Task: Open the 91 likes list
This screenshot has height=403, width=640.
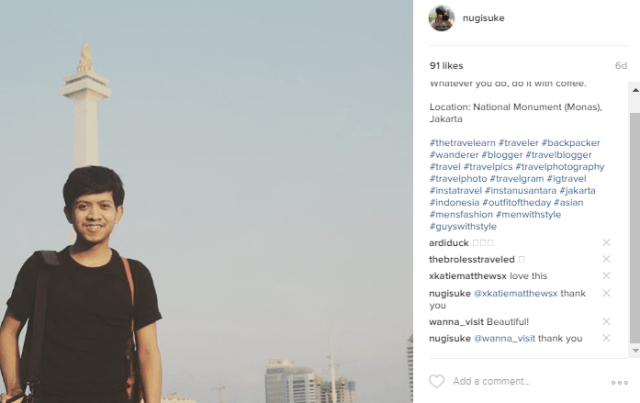Action: click(446, 66)
